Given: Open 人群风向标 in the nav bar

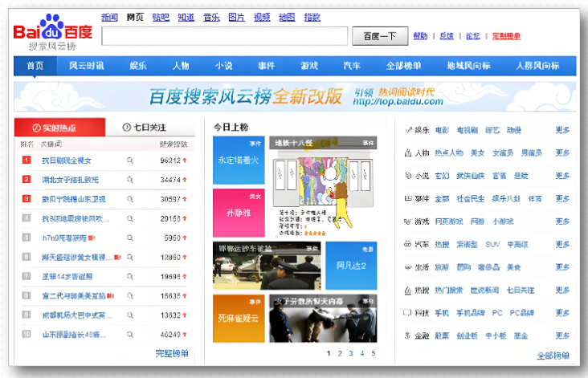Looking at the screenshot, I should tap(537, 66).
